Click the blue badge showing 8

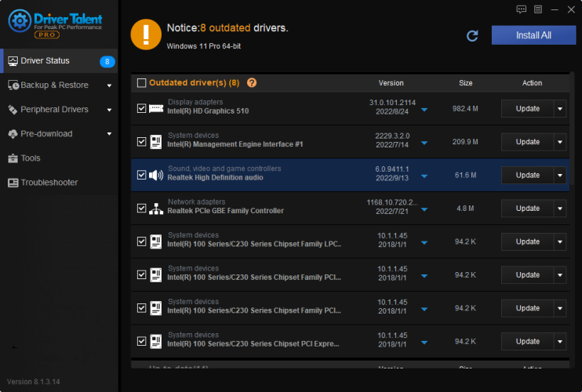click(x=107, y=62)
